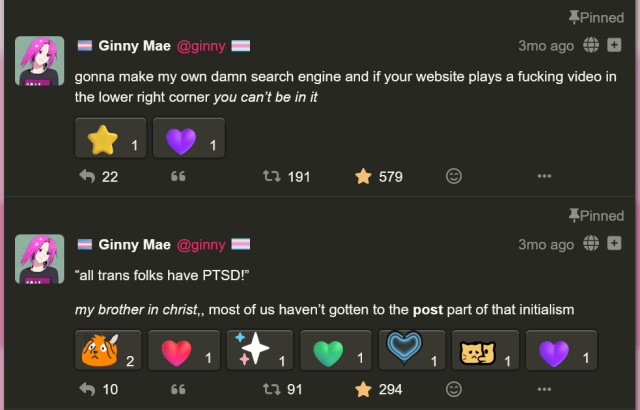Toggle star reaction on first post

pyautogui.click(x=111, y=138)
